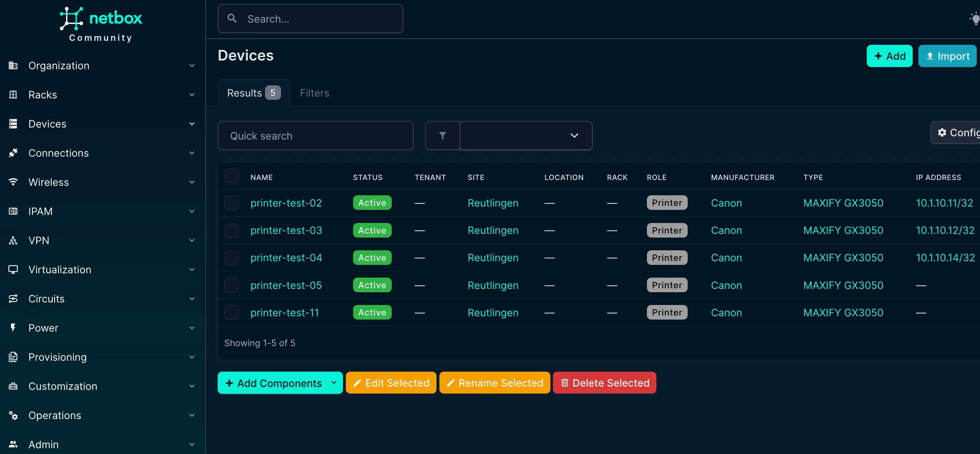Switch to the Filters tab
980x454 pixels.
pos(314,93)
